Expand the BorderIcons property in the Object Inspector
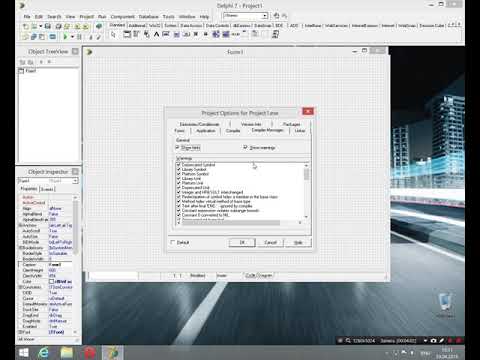This screenshot has width=480, height=360. point(20,248)
